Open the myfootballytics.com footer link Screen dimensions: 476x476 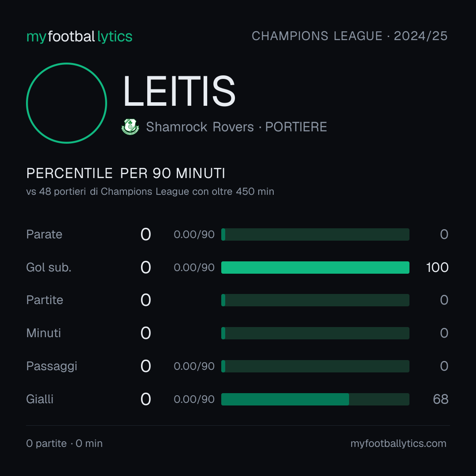[398, 443]
